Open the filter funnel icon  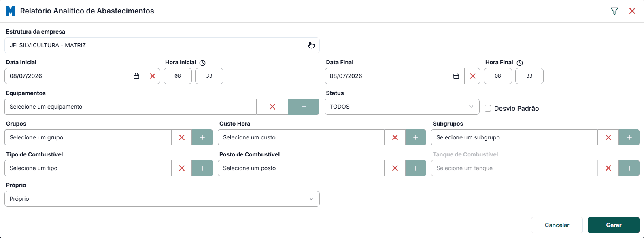coord(614,11)
